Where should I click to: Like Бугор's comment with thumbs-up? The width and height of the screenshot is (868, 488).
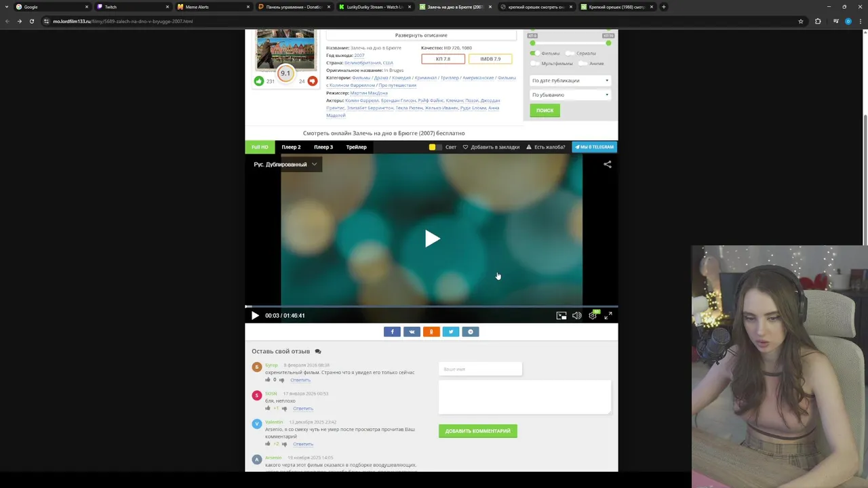pyautogui.click(x=268, y=380)
